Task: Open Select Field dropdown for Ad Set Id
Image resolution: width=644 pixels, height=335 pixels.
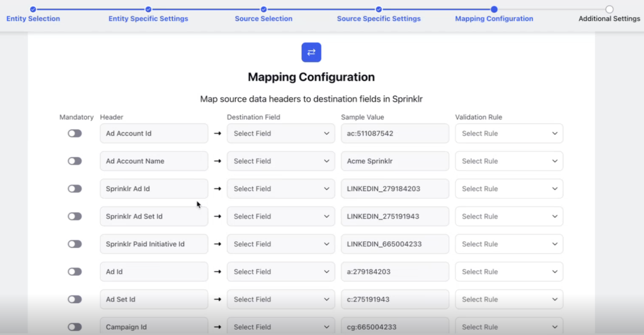Action: [x=281, y=299]
